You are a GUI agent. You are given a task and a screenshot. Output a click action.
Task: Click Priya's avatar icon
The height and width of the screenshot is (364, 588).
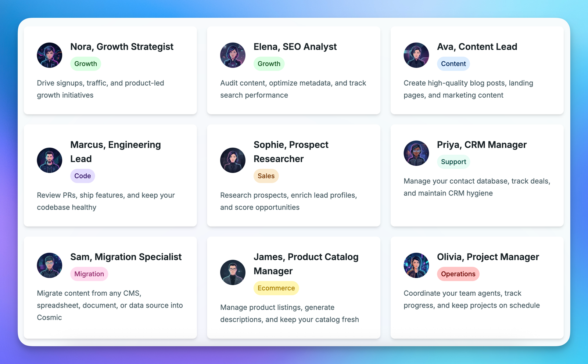[x=416, y=153]
